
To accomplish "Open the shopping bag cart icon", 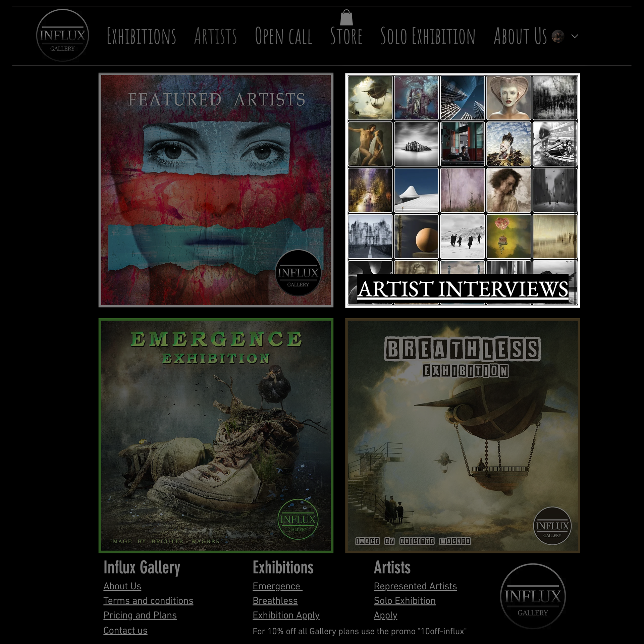I will click(346, 17).
